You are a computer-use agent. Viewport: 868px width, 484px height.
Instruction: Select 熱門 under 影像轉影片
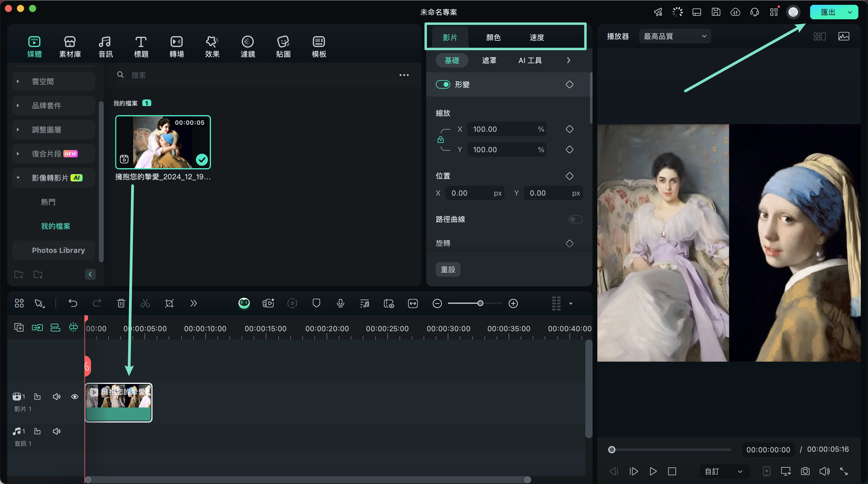[x=48, y=202]
